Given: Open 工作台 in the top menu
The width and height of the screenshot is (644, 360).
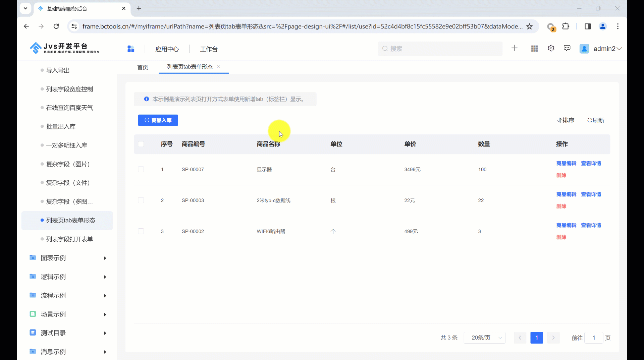Looking at the screenshot, I should 209,49.
